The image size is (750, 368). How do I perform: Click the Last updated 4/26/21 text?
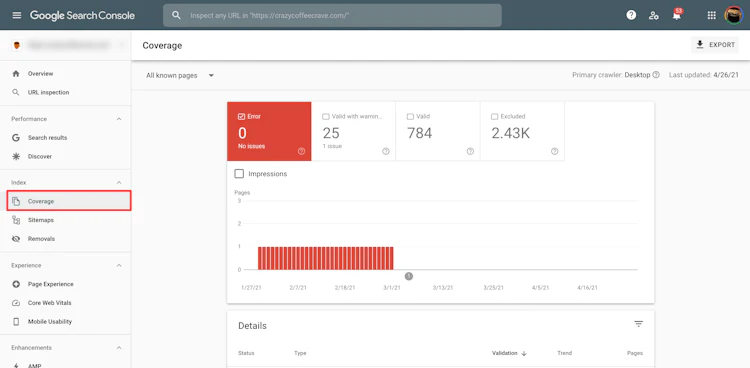tap(704, 75)
